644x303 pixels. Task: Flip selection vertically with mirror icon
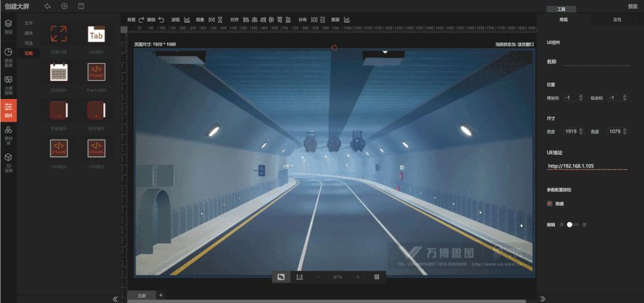[x=220, y=19]
